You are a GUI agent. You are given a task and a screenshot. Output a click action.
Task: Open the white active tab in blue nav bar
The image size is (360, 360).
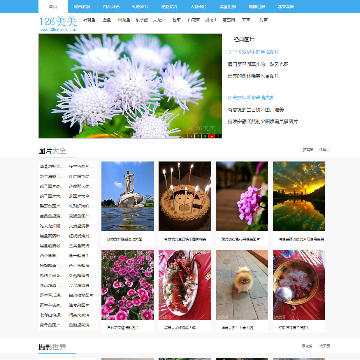click(53, 6)
